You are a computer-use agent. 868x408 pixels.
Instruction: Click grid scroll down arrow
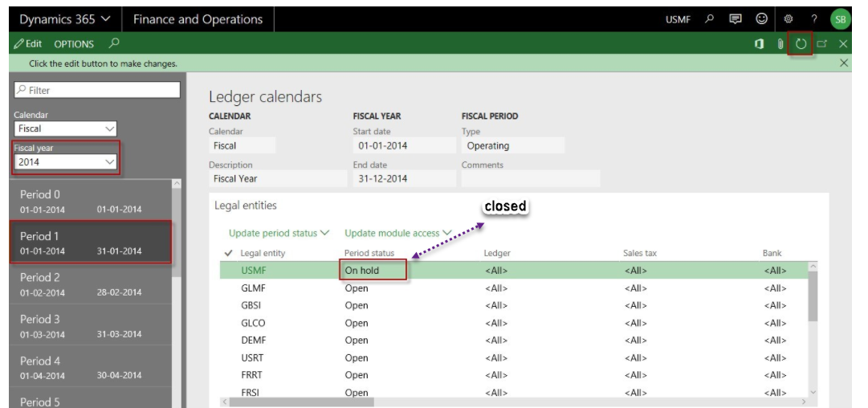click(x=813, y=392)
